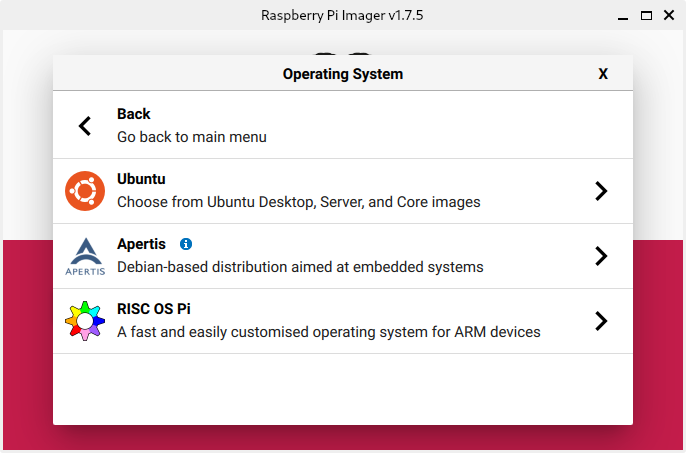This screenshot has height=453, width=686.
Task: Expand the Apertis submenu chevron
Action: (602, 256)
